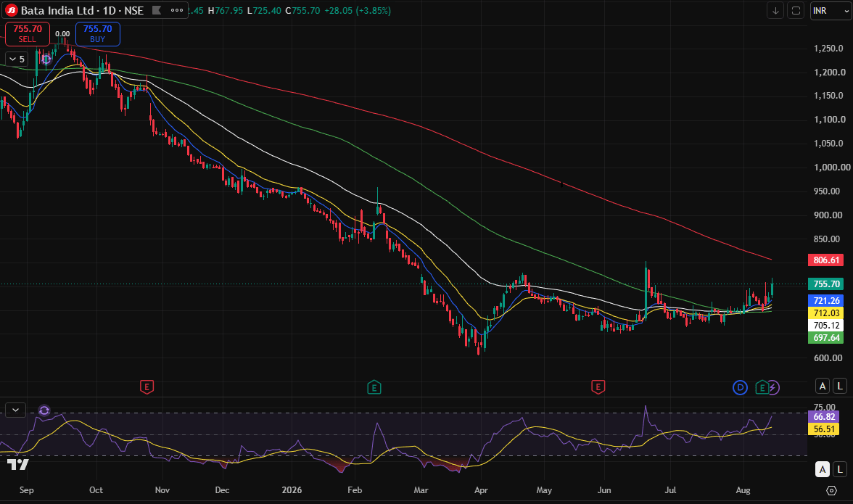The image size is (853, 504).
Task: Click the Aug label on the time axis
Action: (743, 490)
